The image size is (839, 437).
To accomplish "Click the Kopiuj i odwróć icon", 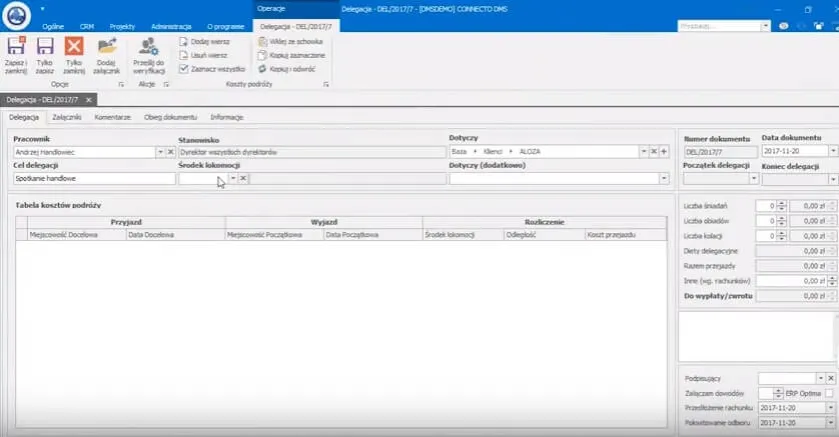I will click(263, 69).
